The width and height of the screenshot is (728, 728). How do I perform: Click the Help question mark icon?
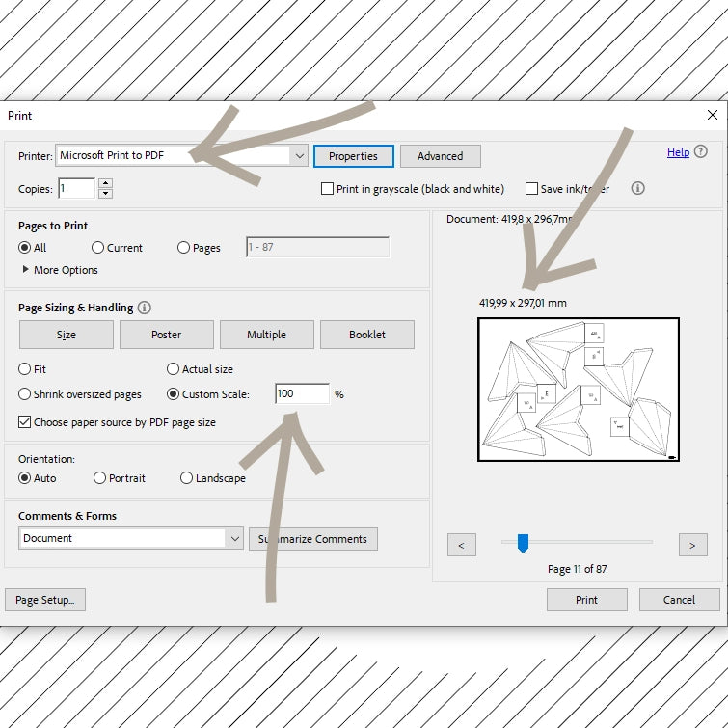point(700,152)
